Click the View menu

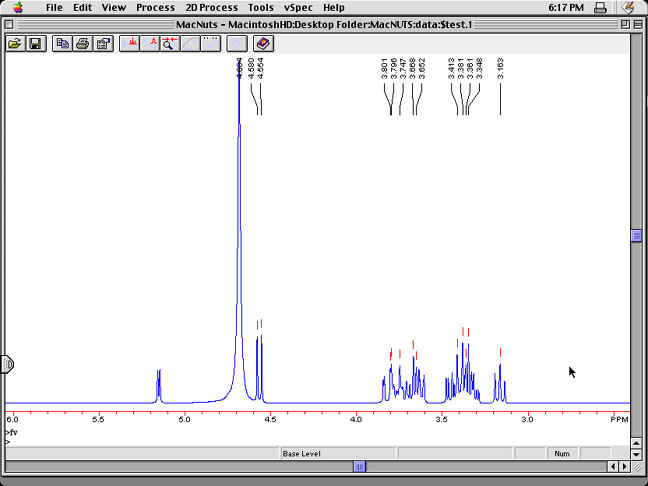pos(114,7)
